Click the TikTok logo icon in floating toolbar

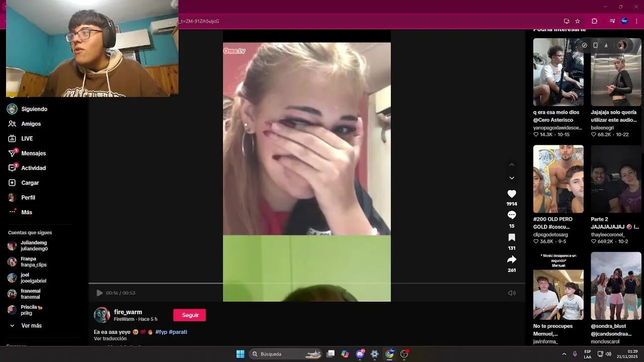pyautogui.click(x=584, y=45)
